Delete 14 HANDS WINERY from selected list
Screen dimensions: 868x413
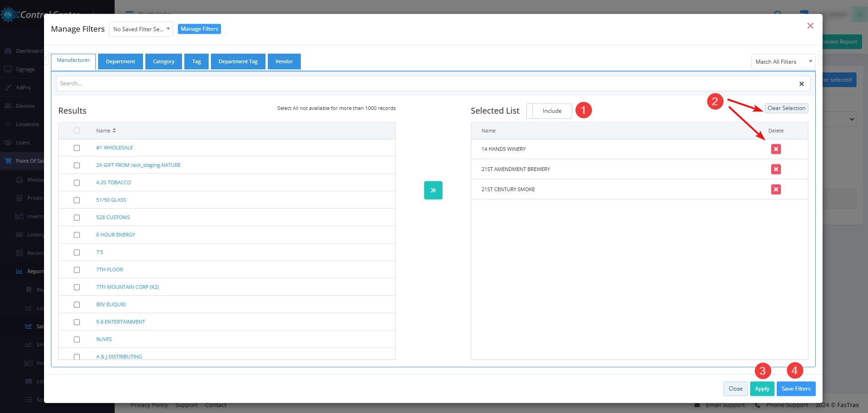point(776,149)
